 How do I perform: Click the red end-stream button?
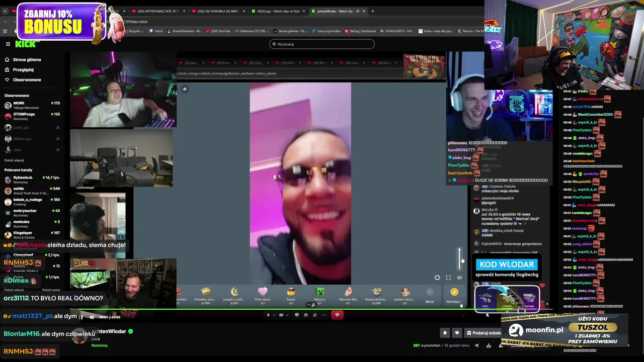(x=337, y=315)
